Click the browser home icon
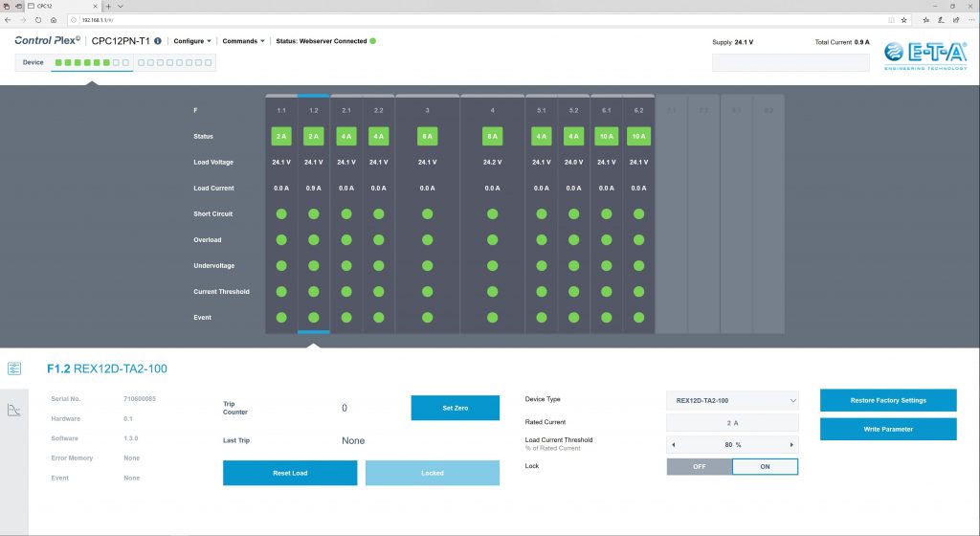The width and height of the screenshot is (980, 536). click(53, 19)
